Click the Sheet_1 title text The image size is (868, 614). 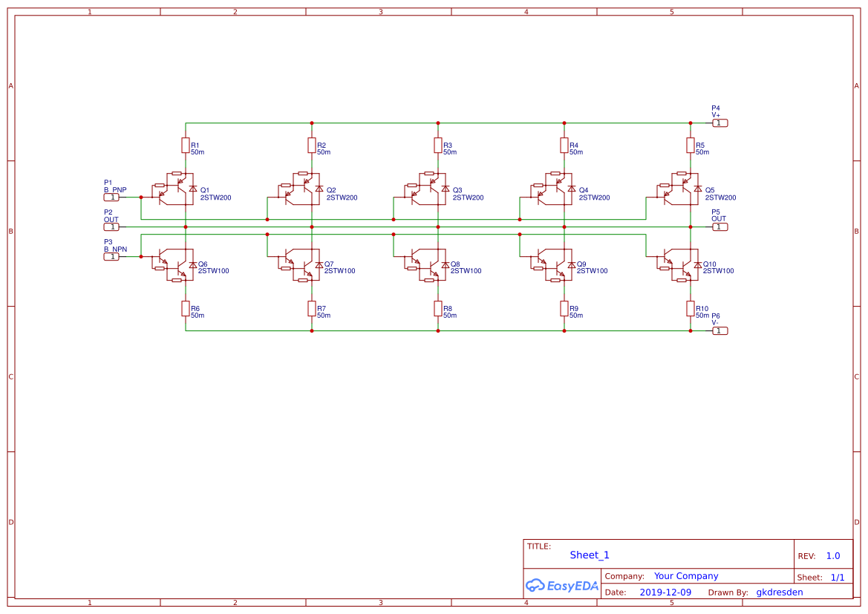point(589,555)
